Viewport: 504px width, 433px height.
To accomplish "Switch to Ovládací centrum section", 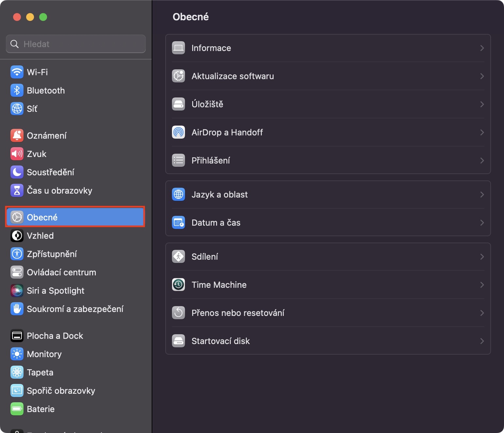I will tap(61, 272).
